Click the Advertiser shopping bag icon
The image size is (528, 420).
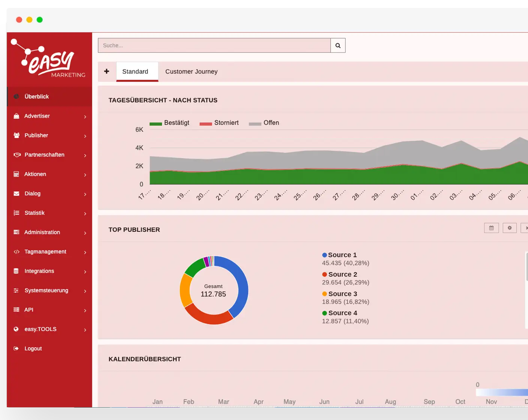point(16,116)
